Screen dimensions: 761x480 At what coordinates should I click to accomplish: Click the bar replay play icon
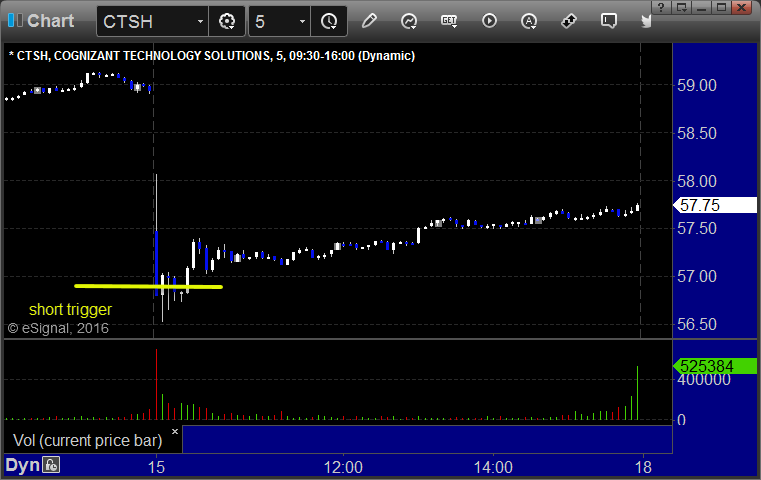click(489, 21)
